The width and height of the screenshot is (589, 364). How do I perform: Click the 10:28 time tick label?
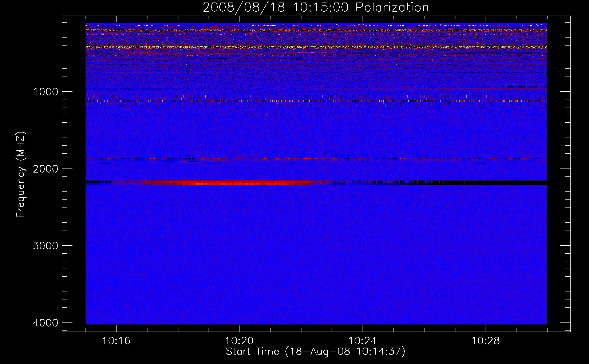(486, 341)
